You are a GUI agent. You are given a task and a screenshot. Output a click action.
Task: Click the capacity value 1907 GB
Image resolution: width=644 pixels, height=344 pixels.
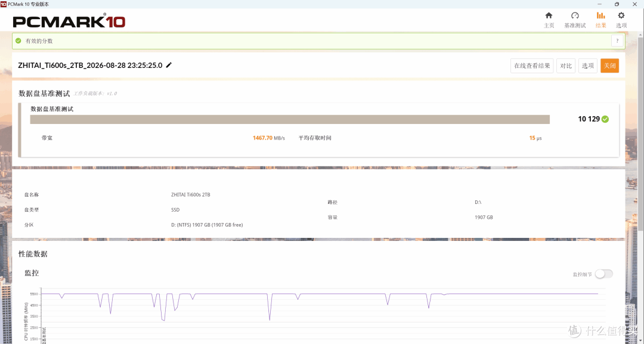click(x=484, y=217)
